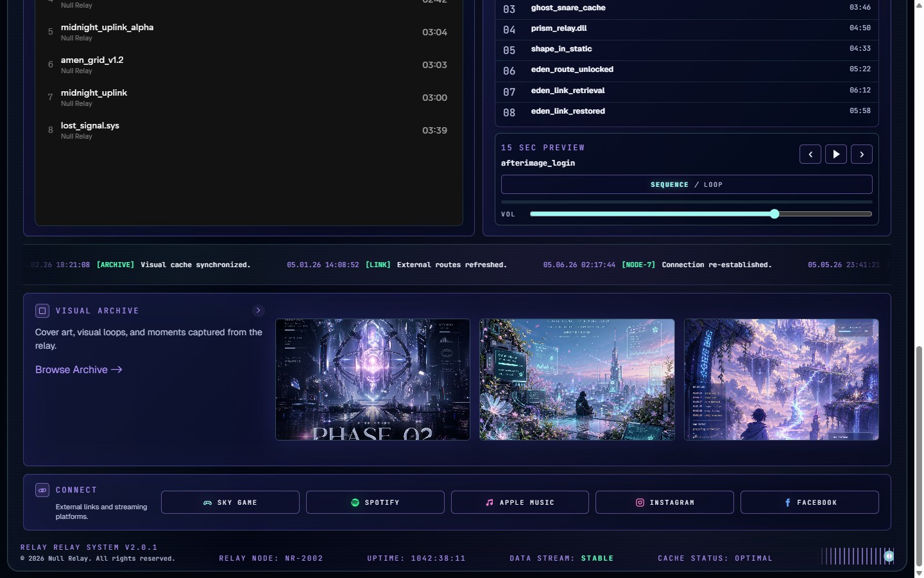The width and height of the screenshot is (924, 578).
Task: Click the Visual Archive square icon
Action: [x=42, y=311]
